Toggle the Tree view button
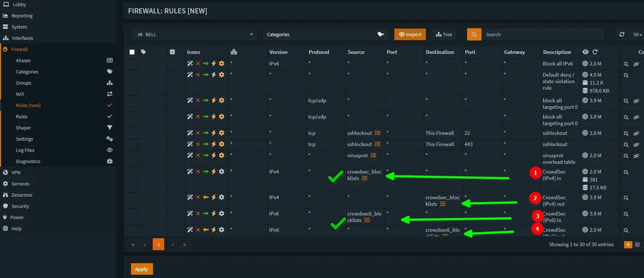The image size is (644, 278). click(x=444, y=34)
